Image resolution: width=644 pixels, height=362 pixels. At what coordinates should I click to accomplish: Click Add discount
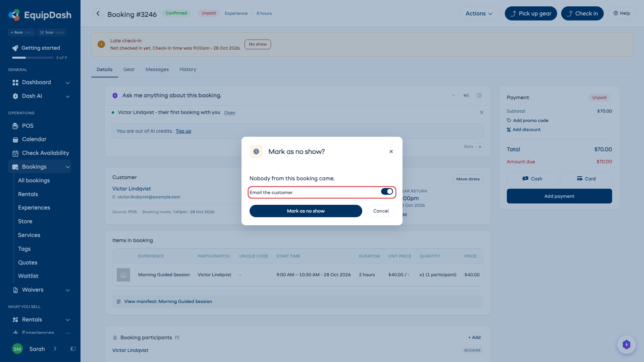point(524,130)
